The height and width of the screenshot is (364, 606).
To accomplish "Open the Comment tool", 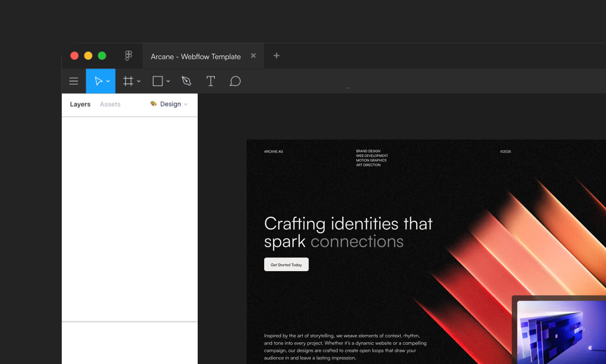I will (235, 81).
